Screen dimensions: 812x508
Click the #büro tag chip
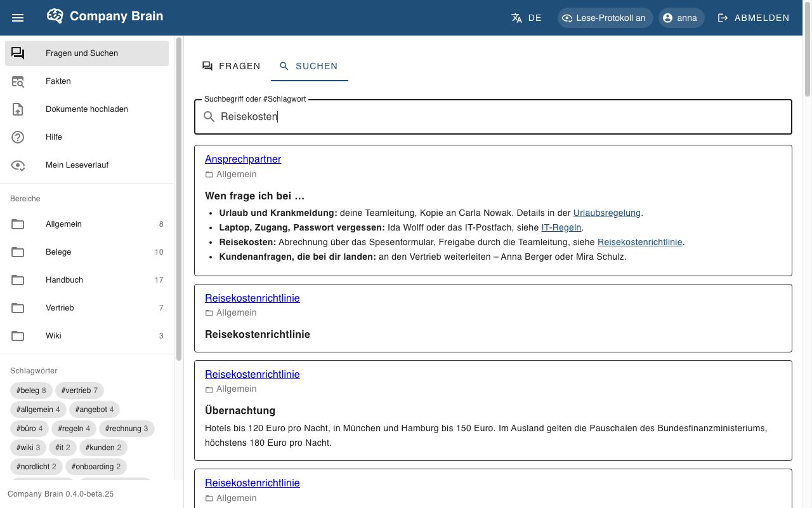(29, 429)
